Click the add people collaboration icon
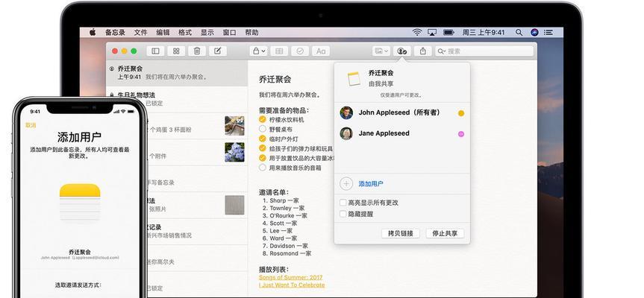This screenshot has height=298, width=644. pos(402,51)
